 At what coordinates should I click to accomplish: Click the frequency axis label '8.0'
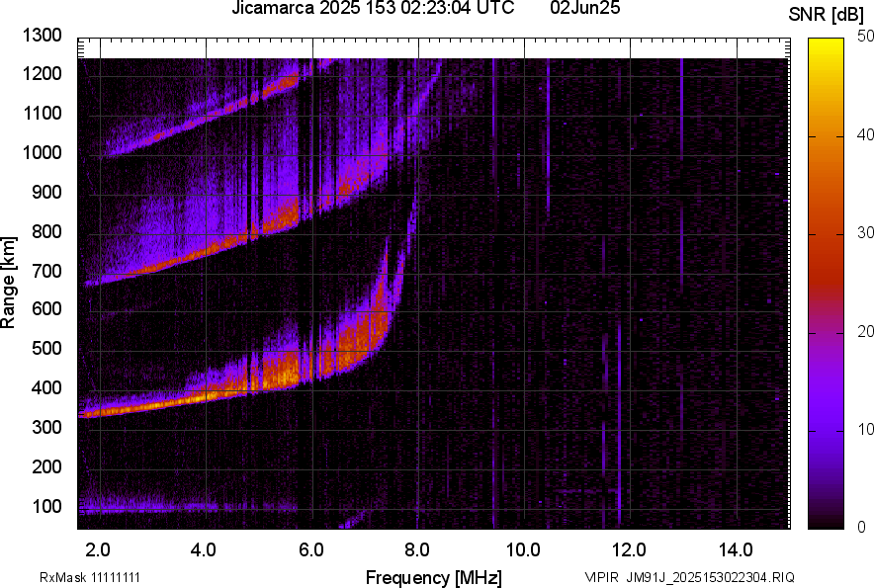click(417, 550)
